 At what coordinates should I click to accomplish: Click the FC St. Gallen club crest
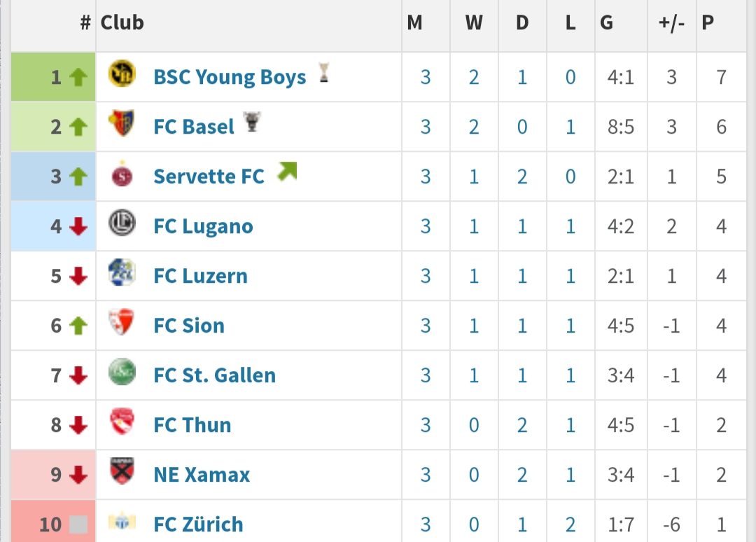point(123,373)
